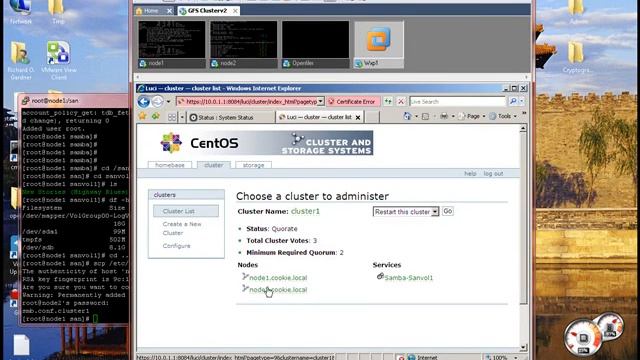Image resolution: width=640 pixels, height=360 pixels.
Task: Open the search provider options dropdown arrow
Action: point(522,102)
